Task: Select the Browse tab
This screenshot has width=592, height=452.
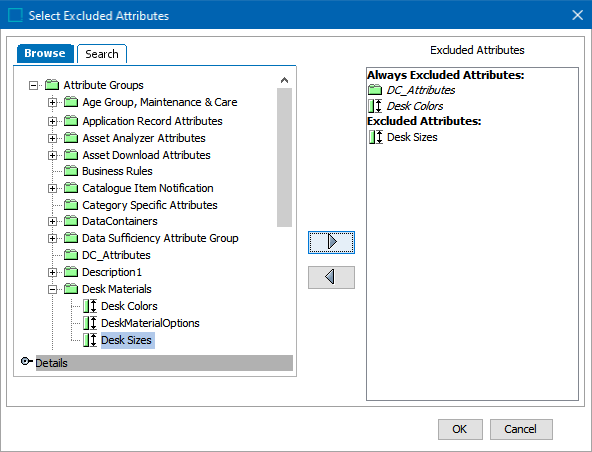Action: coord(45,53)
